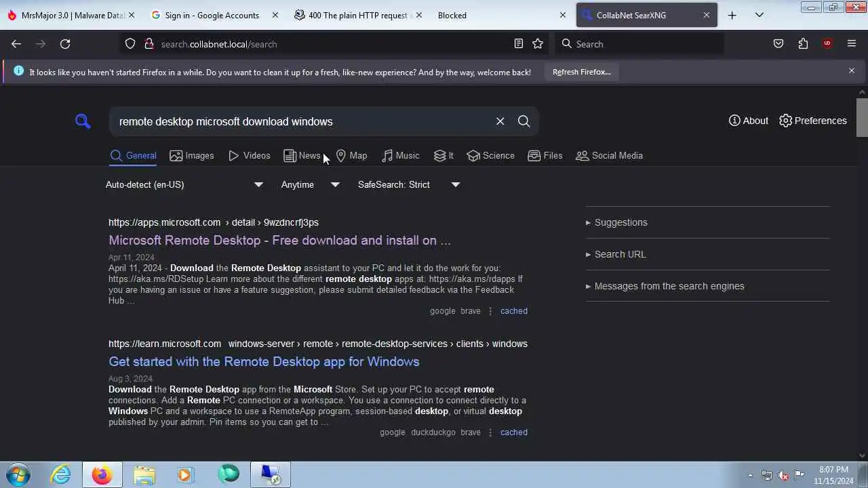Select the Files search category
This screenshot has height=488, width=868.
tap(545, 156)
